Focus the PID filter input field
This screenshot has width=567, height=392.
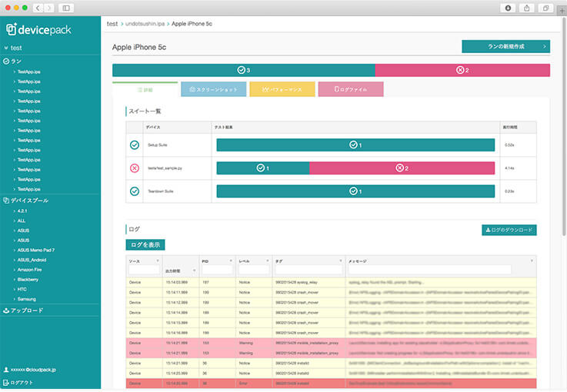217,270
